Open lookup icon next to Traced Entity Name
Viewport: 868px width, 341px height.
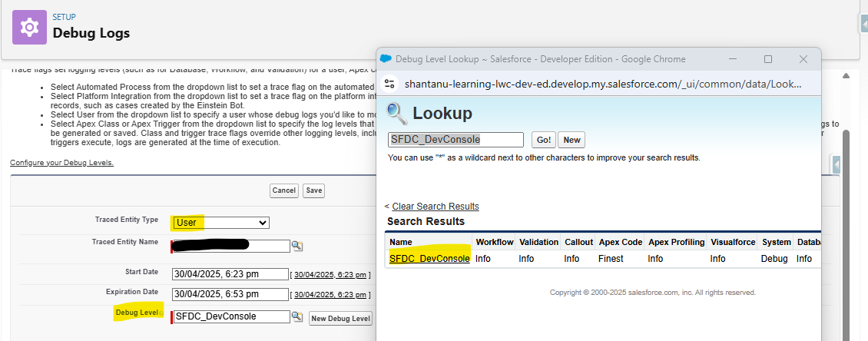(298, 247)
